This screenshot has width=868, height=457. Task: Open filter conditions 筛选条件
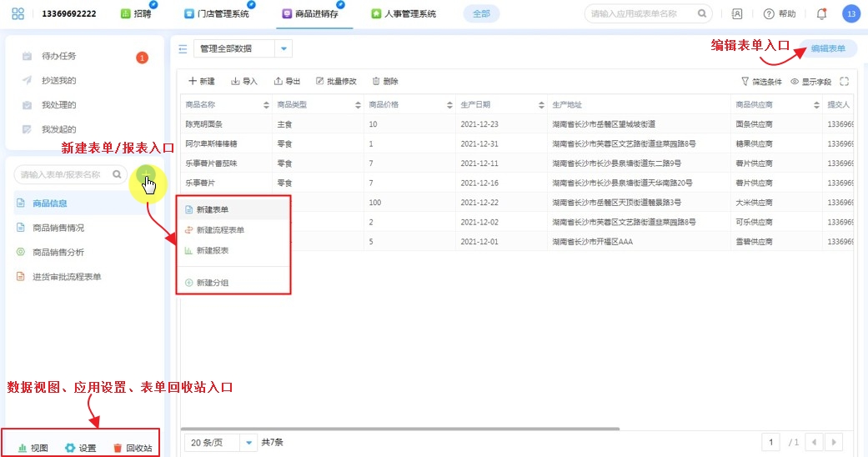(x=761, y=82)
